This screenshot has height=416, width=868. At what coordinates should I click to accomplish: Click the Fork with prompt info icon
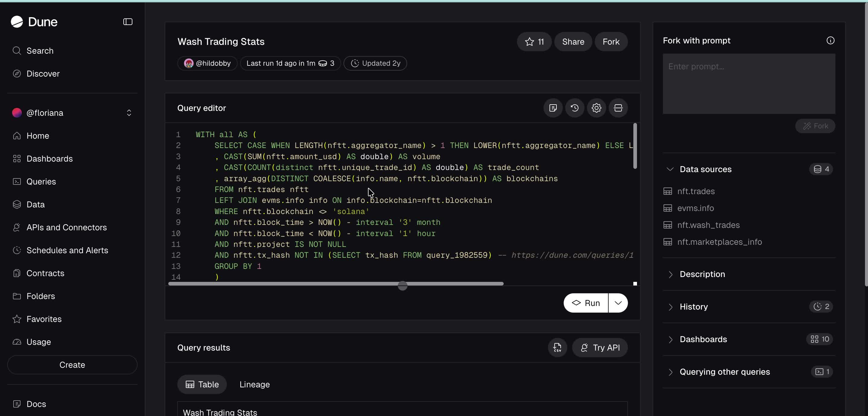tap(830, 41)
